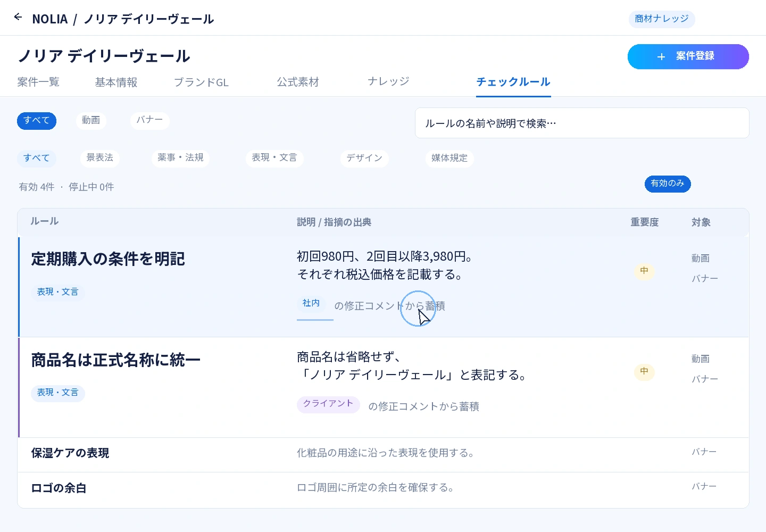Click the 中 importance badge for 定期購入 rule
The width and height of the screenshot is (766, 532).
(x=644, y=271)
